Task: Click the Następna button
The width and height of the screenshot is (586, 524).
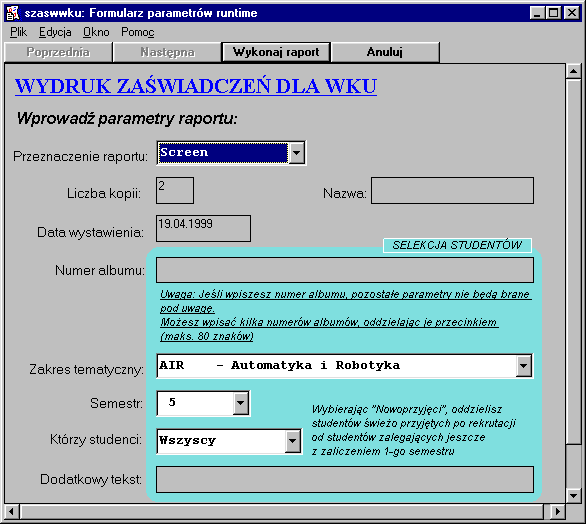Action: click(167, 52)
